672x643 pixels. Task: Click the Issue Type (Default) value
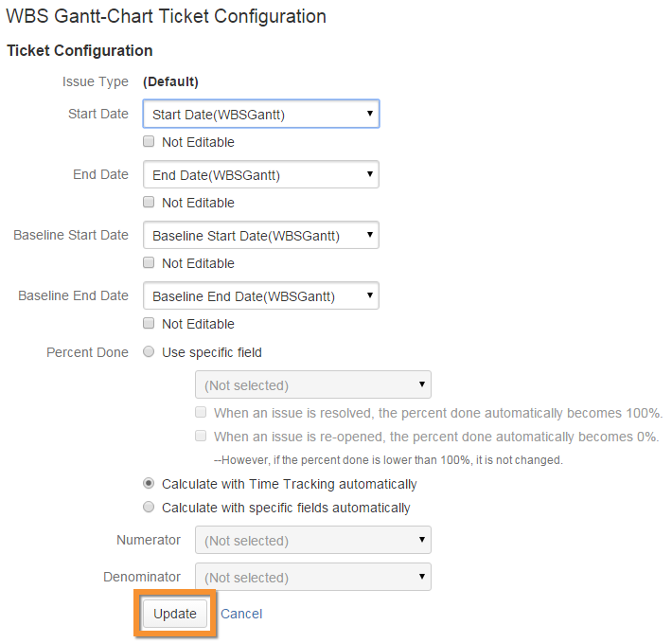[170, 81]
